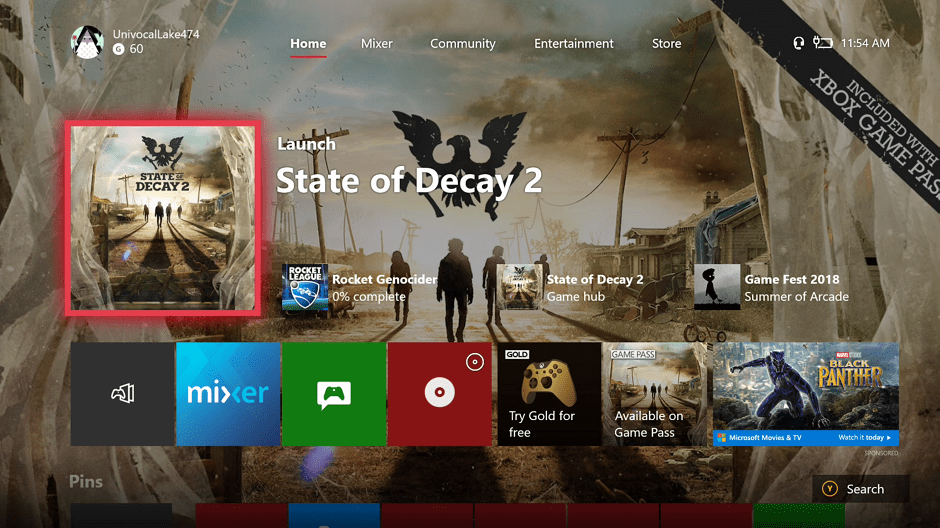Viewport: 940px width, 528px height.
Task: Click the Search button
Action: click(x=860, y=489)
